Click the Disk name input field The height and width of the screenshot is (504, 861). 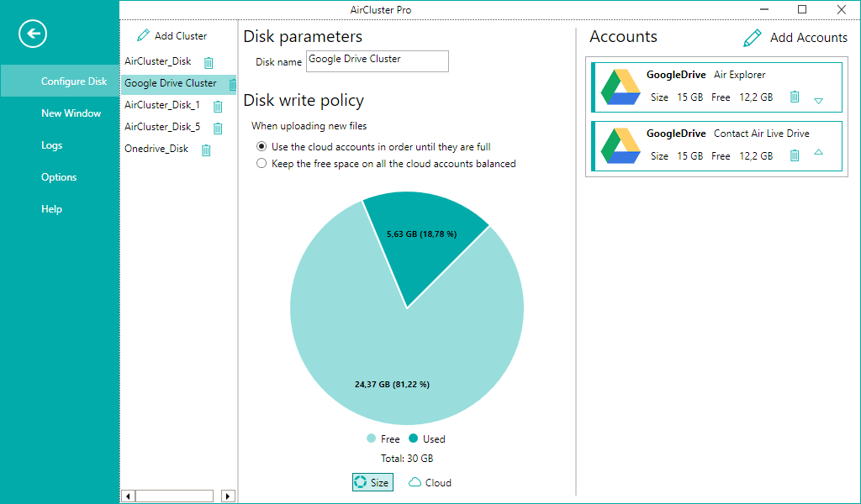pyautogui.click(x=378, y=60)
